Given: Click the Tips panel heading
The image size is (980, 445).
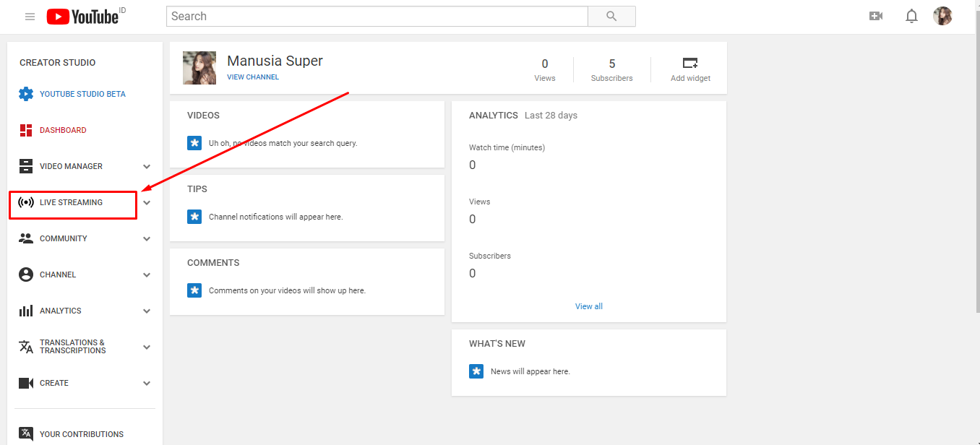Looking at the screenshot, I should tap(197, 189).
